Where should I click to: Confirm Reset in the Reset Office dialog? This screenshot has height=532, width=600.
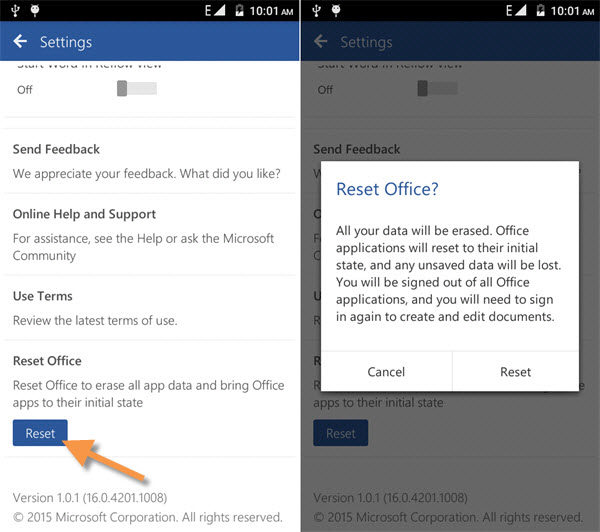point(515,372)
